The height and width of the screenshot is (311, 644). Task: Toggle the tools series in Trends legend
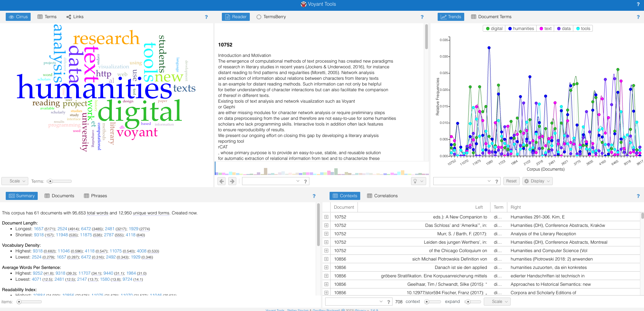click(x=583, y=29)
